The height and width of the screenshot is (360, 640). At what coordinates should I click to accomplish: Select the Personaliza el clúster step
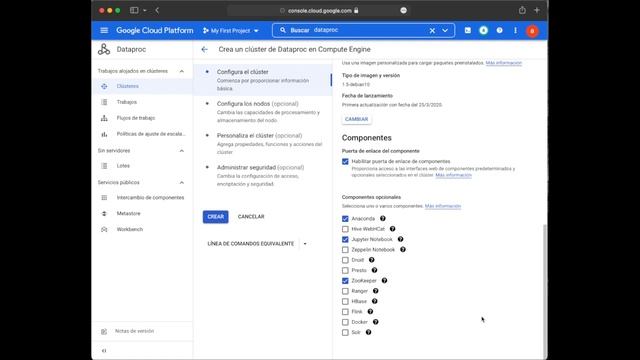[x=262, y=144]
